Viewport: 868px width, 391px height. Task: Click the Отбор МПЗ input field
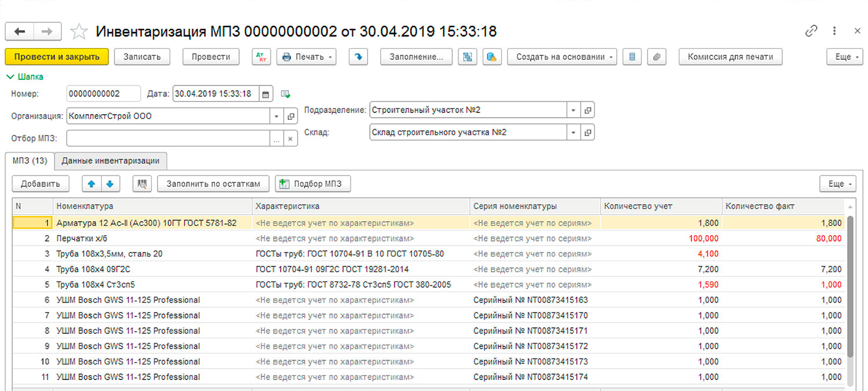(168, 138)
